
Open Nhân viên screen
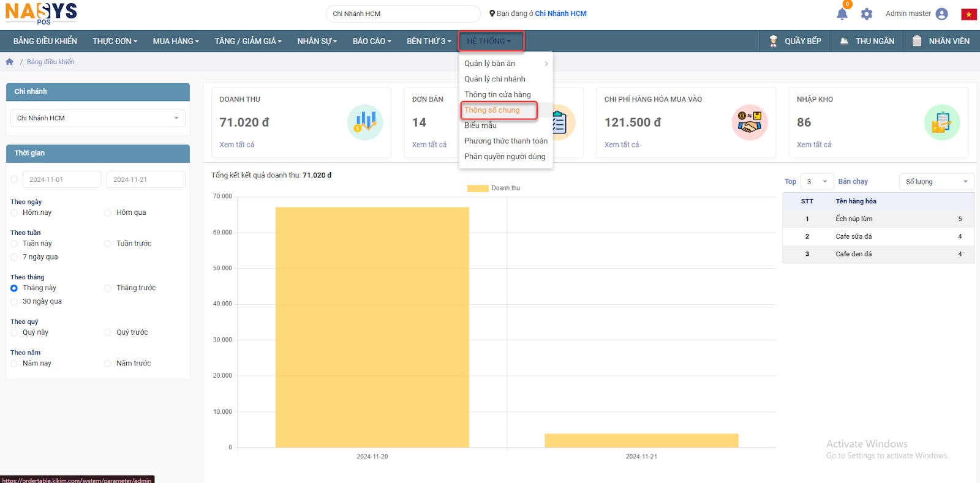coord(941,41)
